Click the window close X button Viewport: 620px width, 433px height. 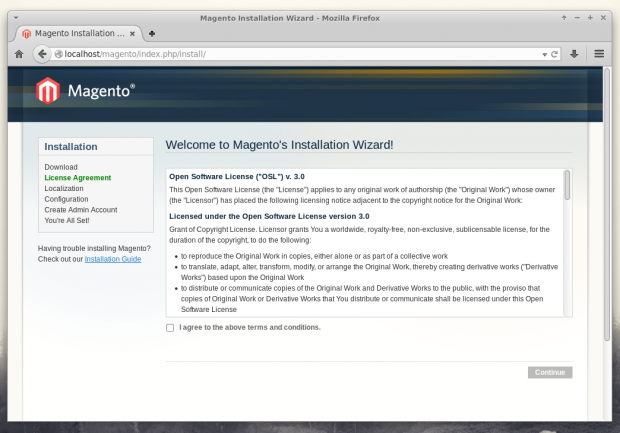[x=603, y=18]
